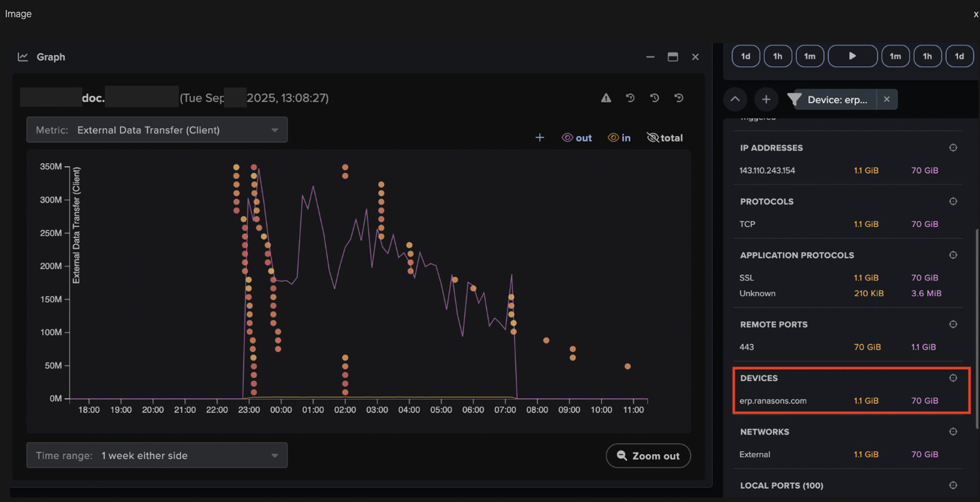Click the warning triangle icon above graph
The image size is (980, 502).
point(606,98)
